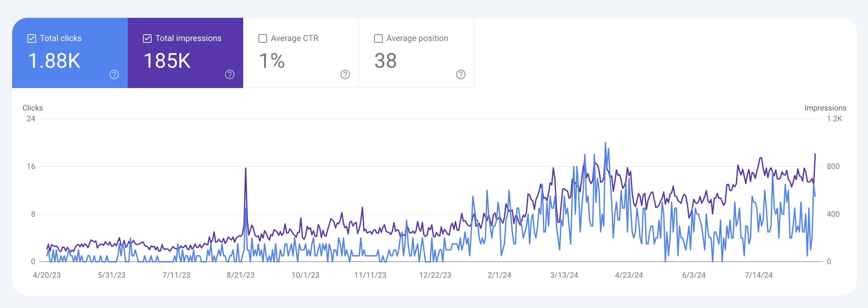Click the 4/20/23 date label
Screen dimensions: 868x308
(47, 275)
